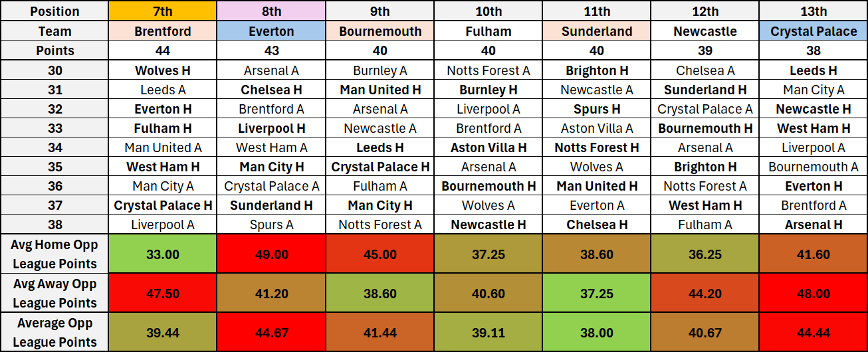Click the 44.44 cell under Crystal Palace
The image size is (868, 352).
[813, 332]
